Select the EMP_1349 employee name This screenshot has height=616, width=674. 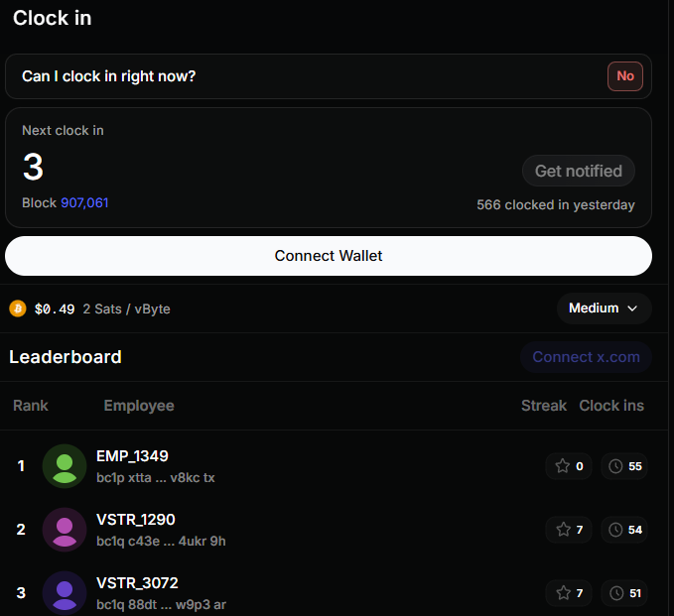[x=132, y=456]
